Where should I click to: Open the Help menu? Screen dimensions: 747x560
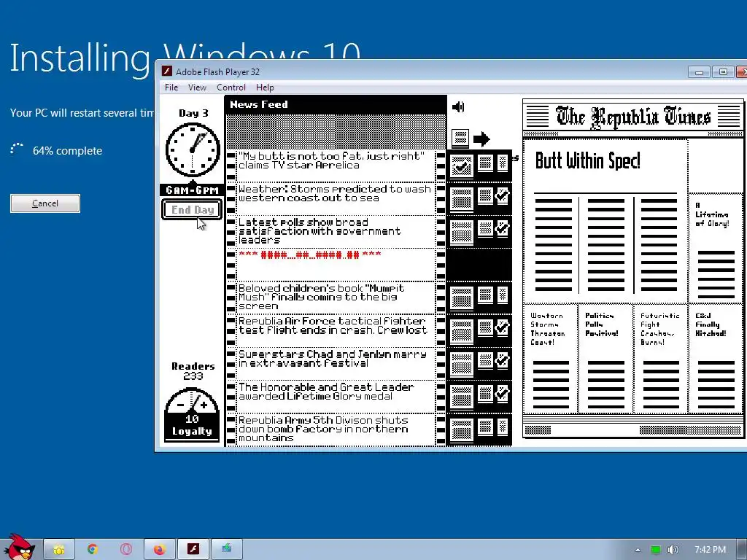265,87
